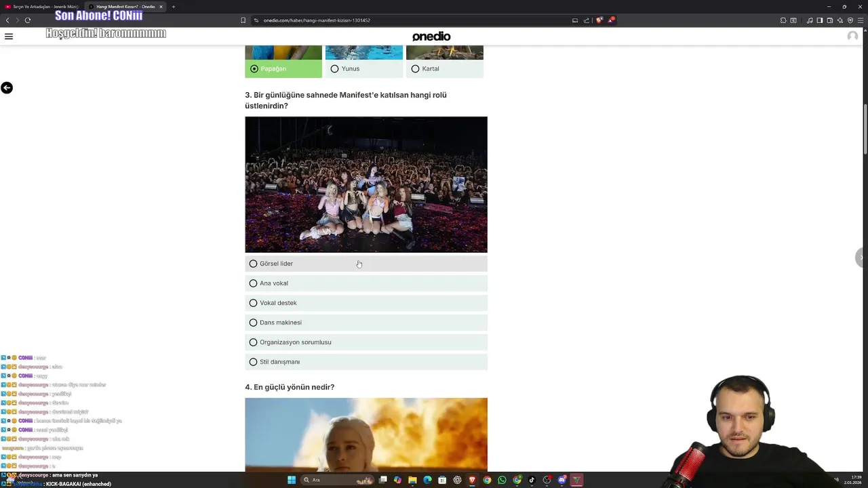The width and height of the screenshot is (868, 488).
Task: Open a new browser tab
Action: (x=174, y=7)
